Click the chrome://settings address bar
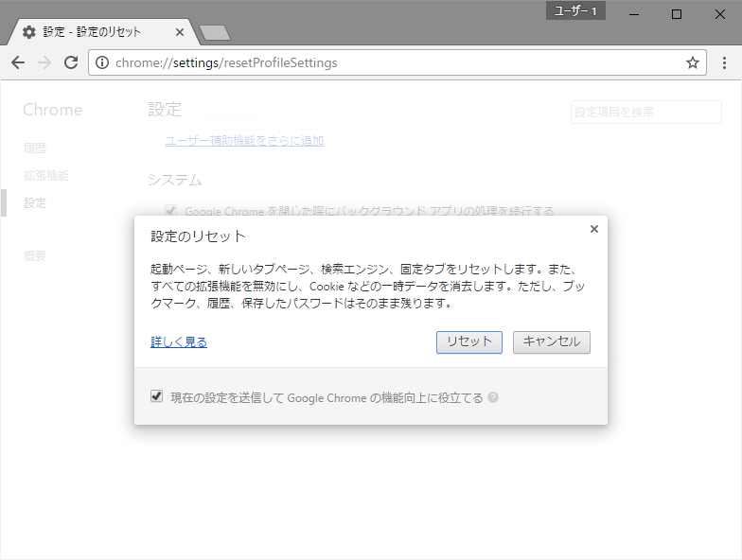The width and height of the screenshot is (742, 560). click(x=397, y=62)
